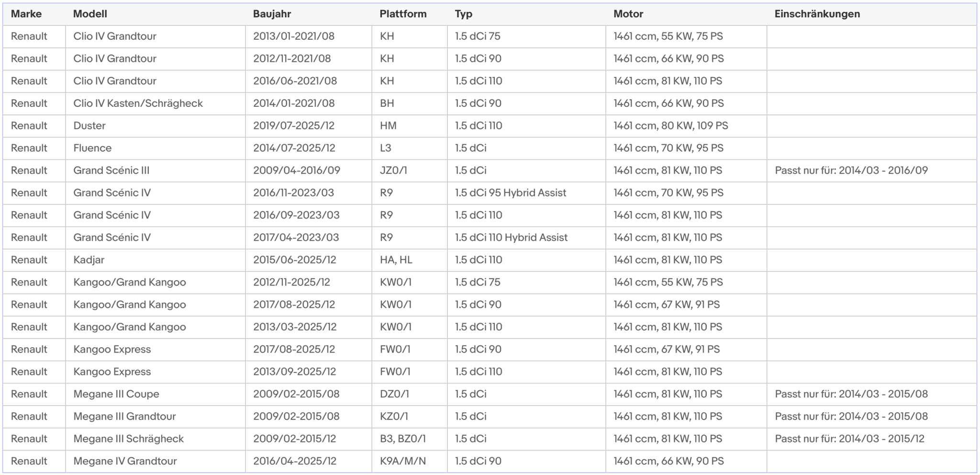Click Baujahr 2013/01-2021/08 cell
The width and height of the screenshot is (980, 475).
309,36
